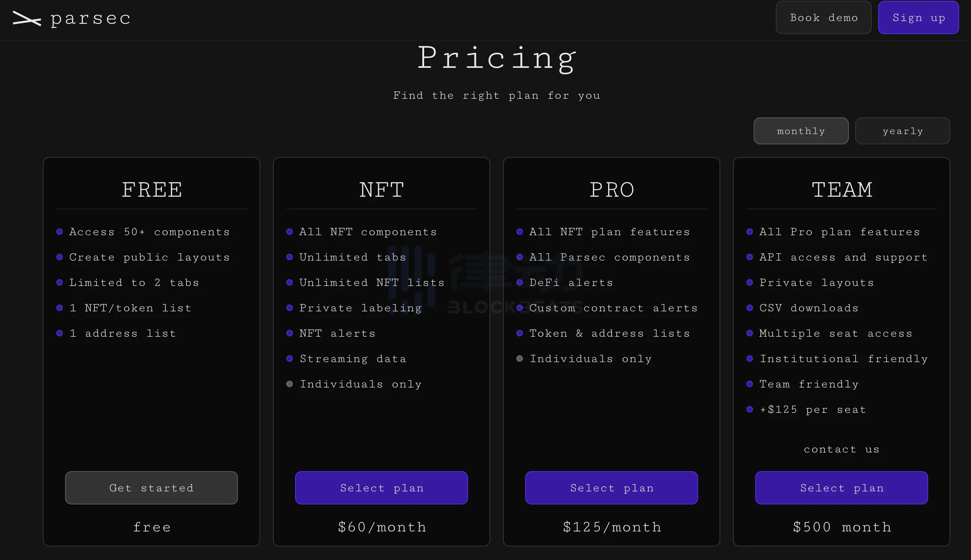Click the $125/month price text

click(x=612, y=527)
